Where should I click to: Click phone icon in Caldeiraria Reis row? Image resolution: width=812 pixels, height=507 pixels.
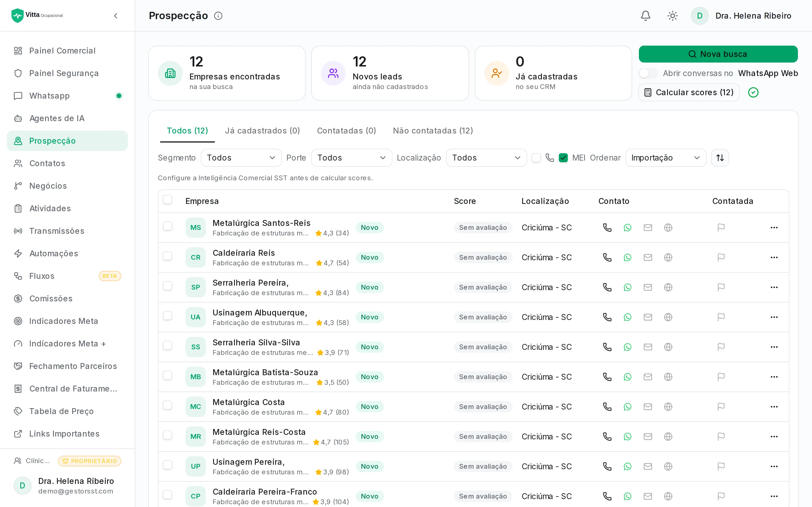click(607, 257)
